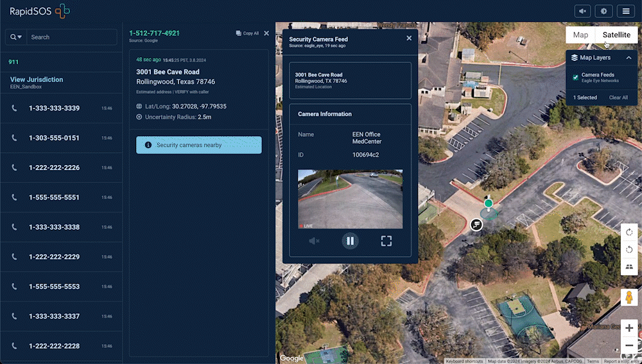Open the hamburger menu
This screenshot has height=364, width=642.
click(625, 11)
